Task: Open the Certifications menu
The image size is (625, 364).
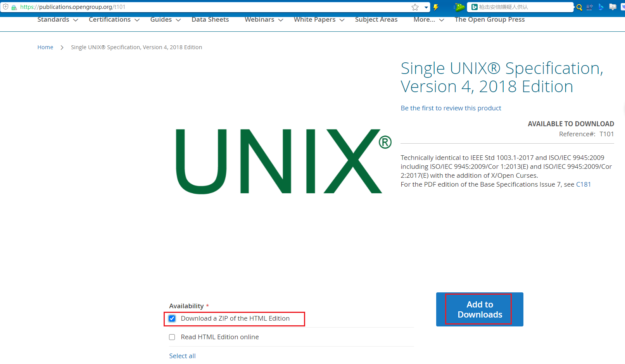Action: click(110, 19)
